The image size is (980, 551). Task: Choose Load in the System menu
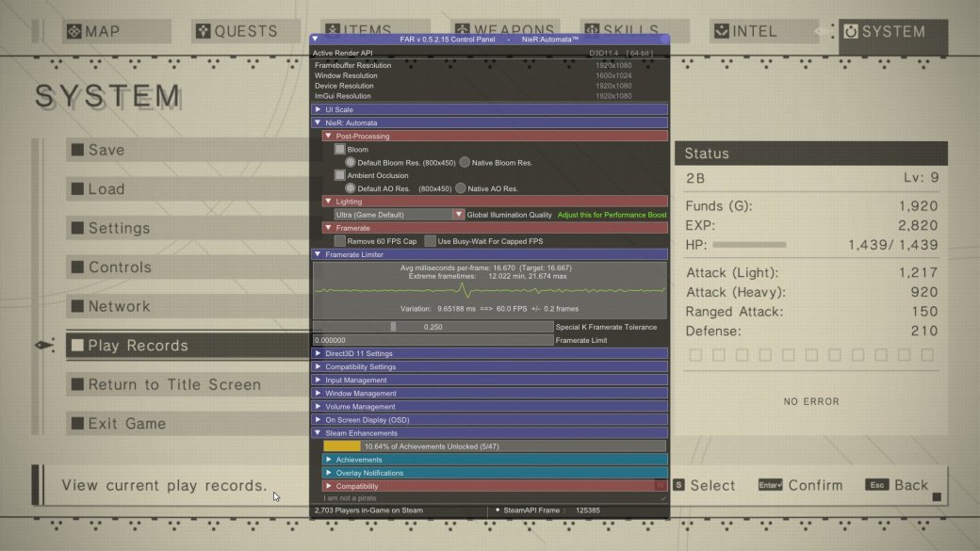pos(188,188)
